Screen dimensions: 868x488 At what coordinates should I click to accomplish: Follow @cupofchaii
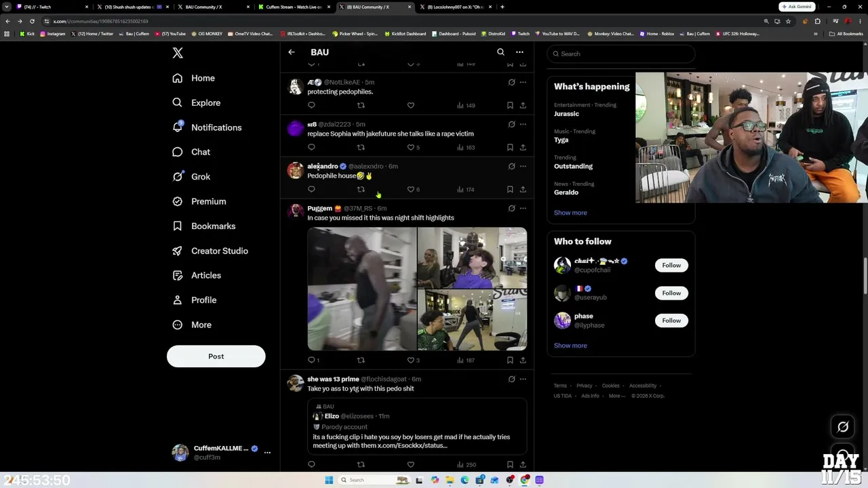[671, 265]
